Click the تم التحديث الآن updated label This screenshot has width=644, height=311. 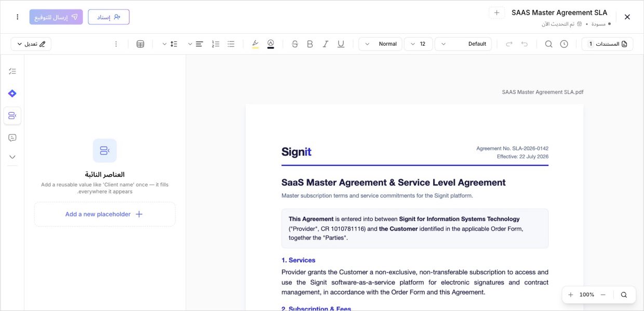[x=558, y=24]
